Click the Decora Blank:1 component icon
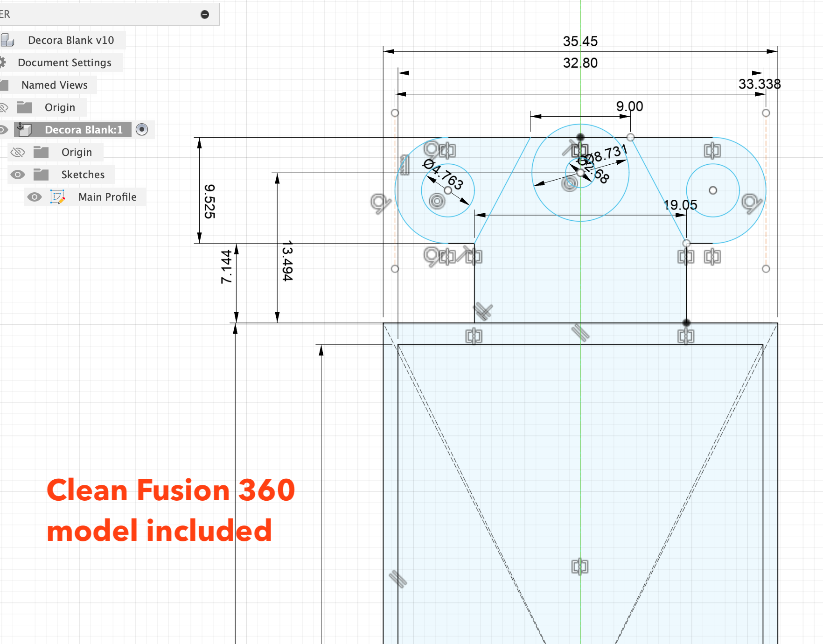Image resolution: width=823 pixels, height=644 pixels. click(x=23, y=129)
